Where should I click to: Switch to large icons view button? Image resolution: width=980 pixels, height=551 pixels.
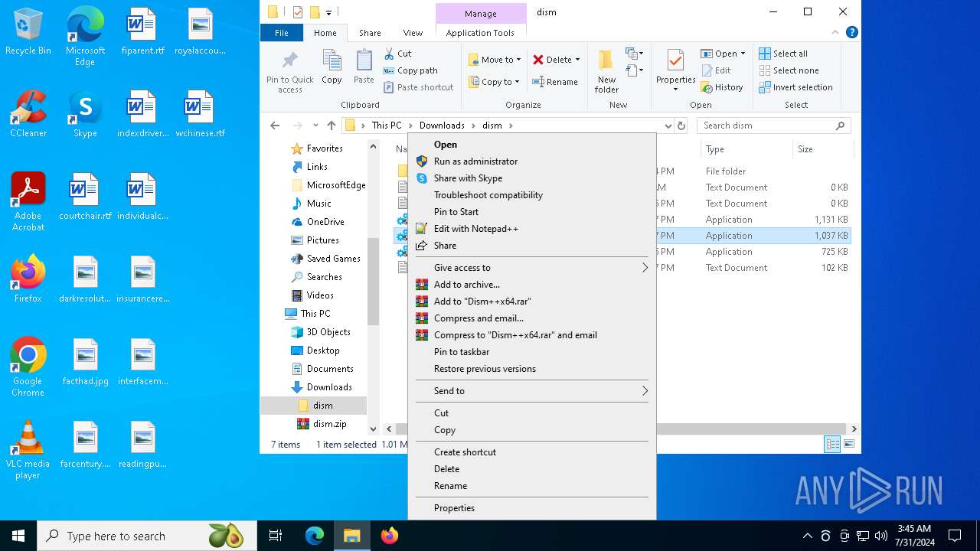849,444
